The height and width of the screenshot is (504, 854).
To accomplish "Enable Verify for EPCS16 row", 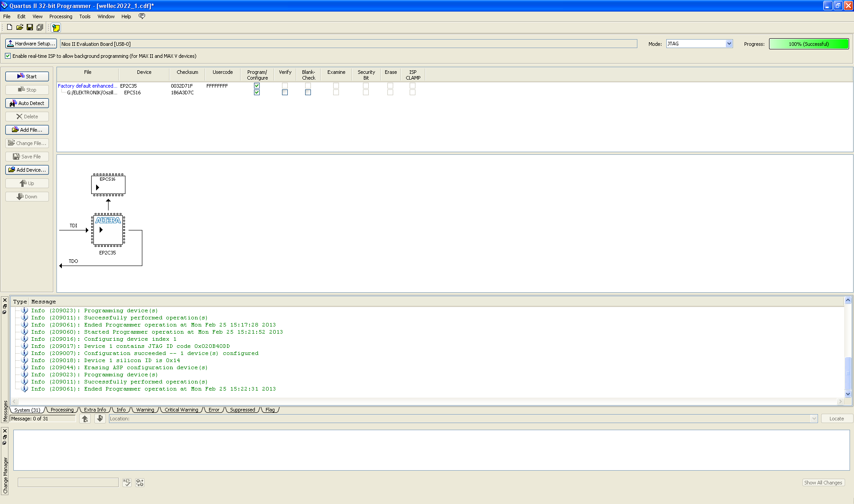I will click(x=285, y=93).
